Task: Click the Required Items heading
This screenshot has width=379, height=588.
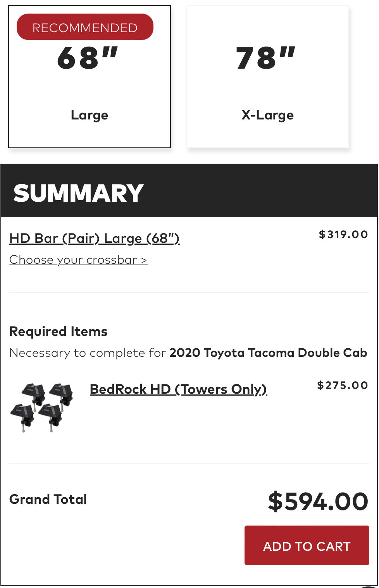Action: tap(59, 332)
